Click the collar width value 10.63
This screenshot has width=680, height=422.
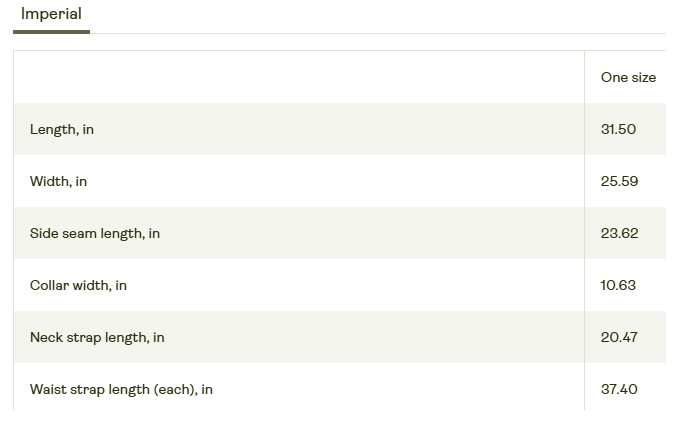click(618, 285)
